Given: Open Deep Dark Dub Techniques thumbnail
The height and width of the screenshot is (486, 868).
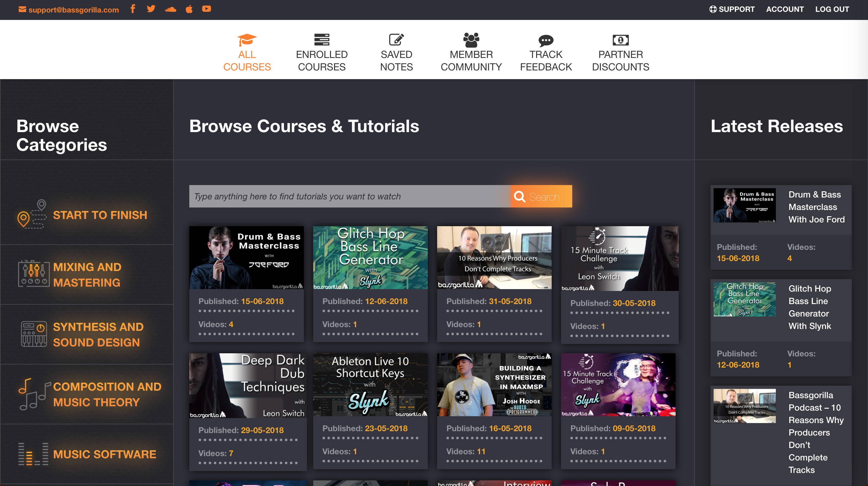Looking at the screenshot, I should tap(248, 385).
